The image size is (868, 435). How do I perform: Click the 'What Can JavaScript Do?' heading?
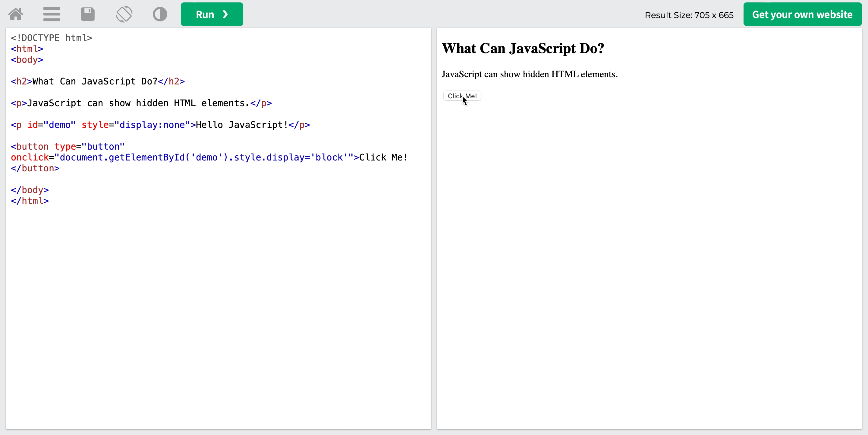523,49
